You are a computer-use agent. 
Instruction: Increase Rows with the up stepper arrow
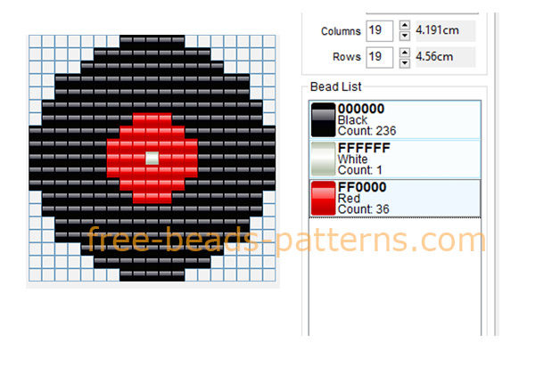[405, 53]
